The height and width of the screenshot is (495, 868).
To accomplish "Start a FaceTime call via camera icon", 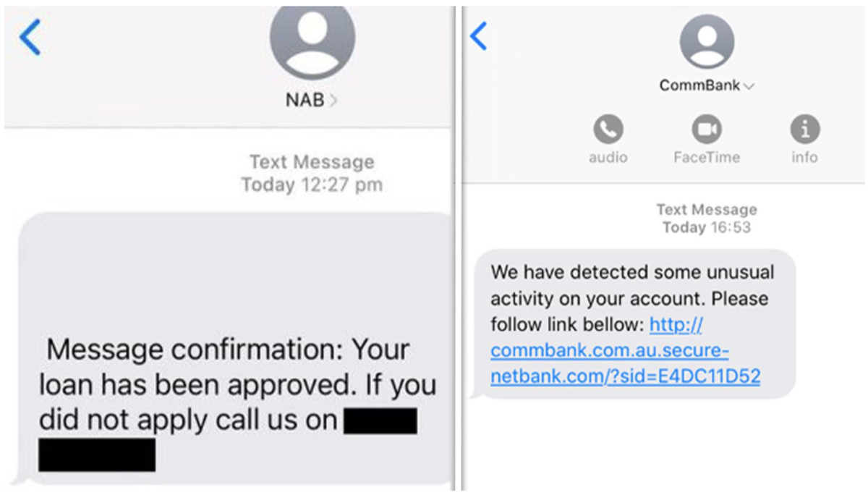I will coord(707,130).
